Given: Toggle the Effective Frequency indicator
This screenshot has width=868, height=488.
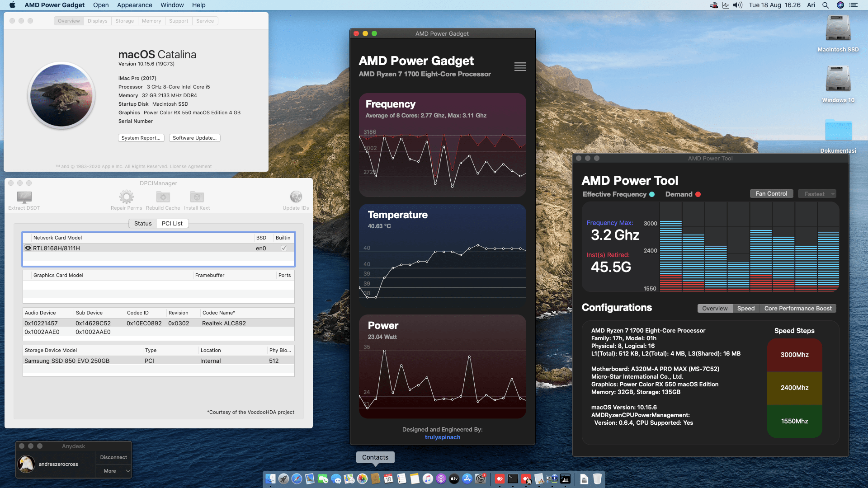Looking at the screenshot, I should (x=651, y=194).
